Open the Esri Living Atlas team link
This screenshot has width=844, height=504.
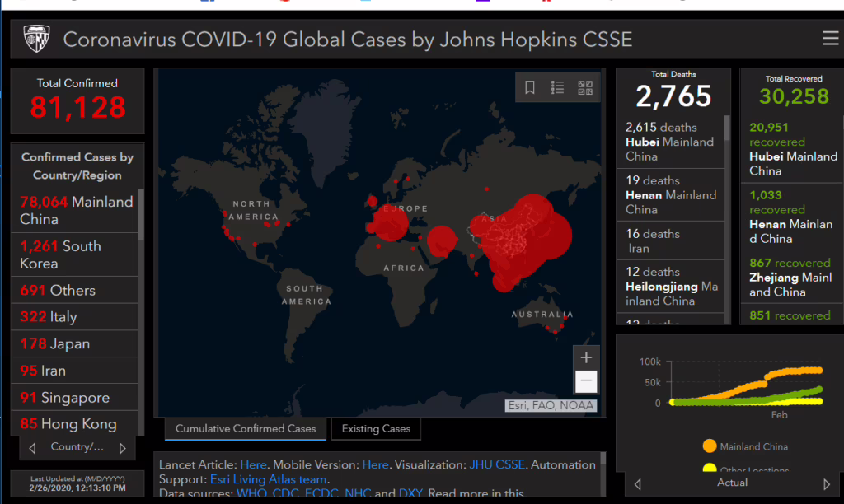(268, 479)
